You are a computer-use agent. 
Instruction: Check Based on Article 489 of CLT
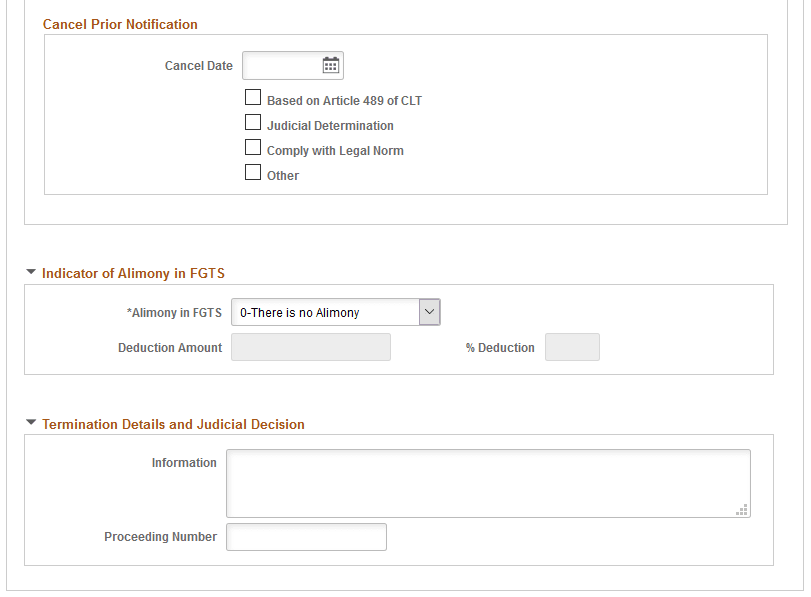coord(253,97)
